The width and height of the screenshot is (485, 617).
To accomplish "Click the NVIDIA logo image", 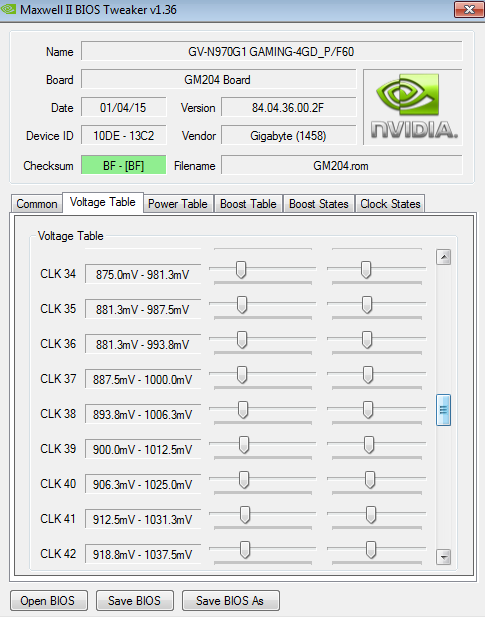I will click(413, 107).
